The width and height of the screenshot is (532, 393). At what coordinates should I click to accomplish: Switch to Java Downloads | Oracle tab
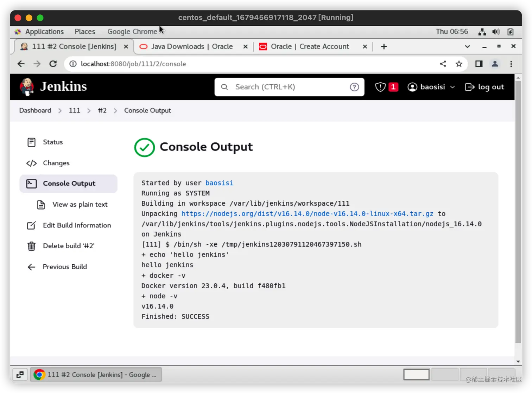tap(193, 46)
